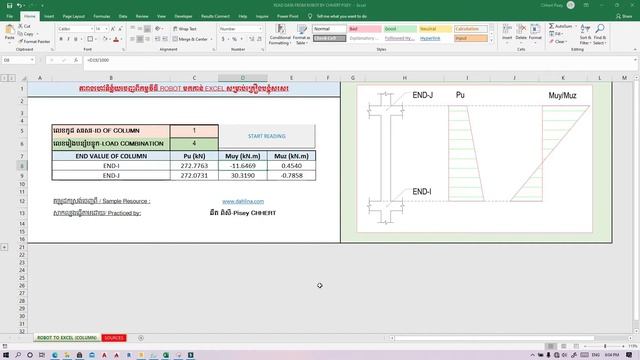Click the Decrease Decimal icon

tap(259, 39)
